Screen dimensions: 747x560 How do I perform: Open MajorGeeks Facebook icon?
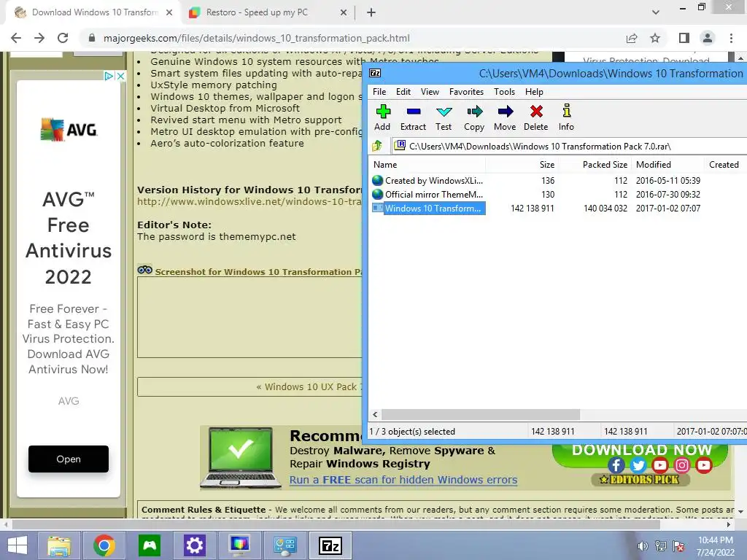coord(616,464)
